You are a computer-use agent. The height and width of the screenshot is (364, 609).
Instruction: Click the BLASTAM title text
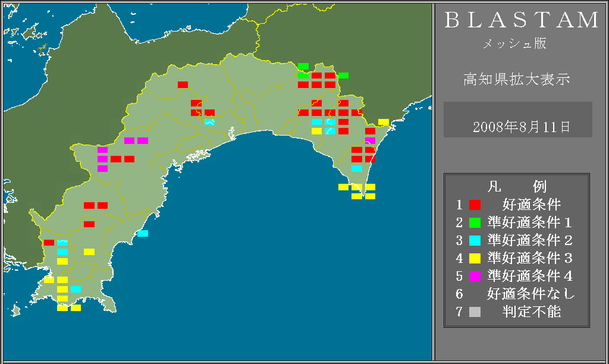click(x=521, y=20)
